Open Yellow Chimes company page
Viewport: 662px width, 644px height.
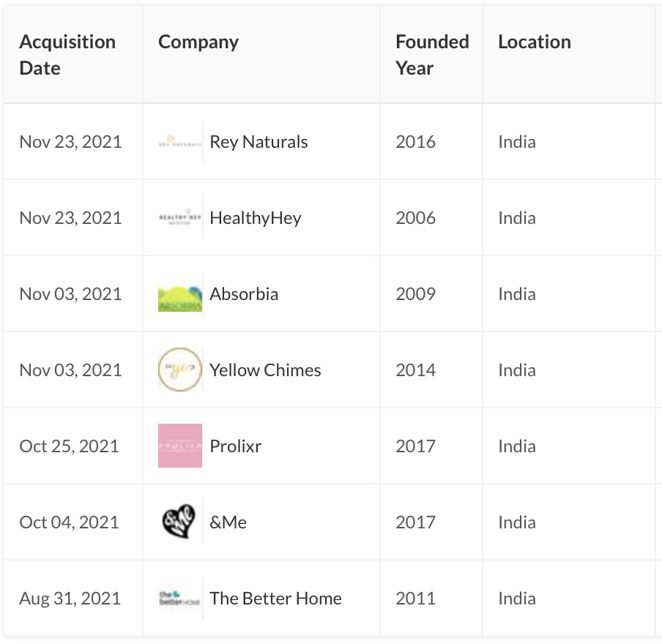(265, 370)
